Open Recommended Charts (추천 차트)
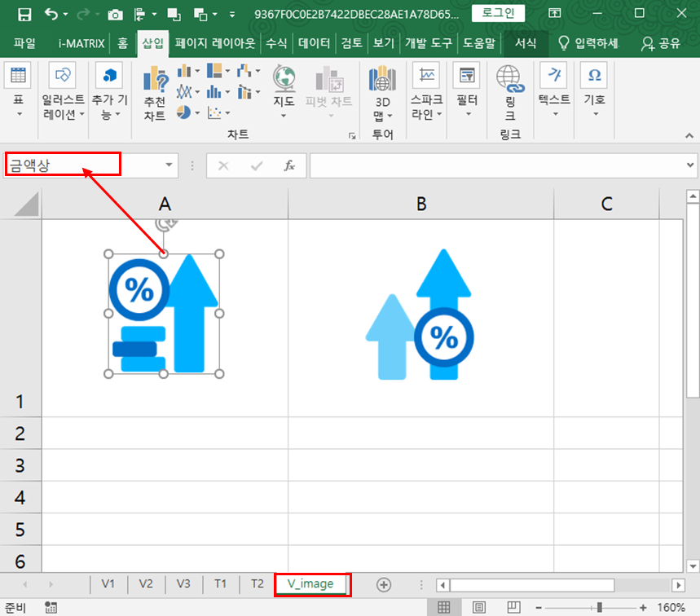700x616 pixels. [x=155, y=81]
